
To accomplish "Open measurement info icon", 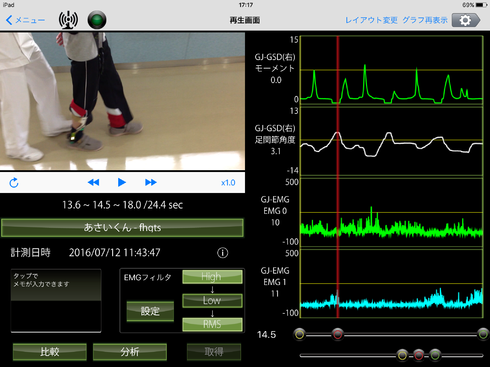I will pos(223,253).
